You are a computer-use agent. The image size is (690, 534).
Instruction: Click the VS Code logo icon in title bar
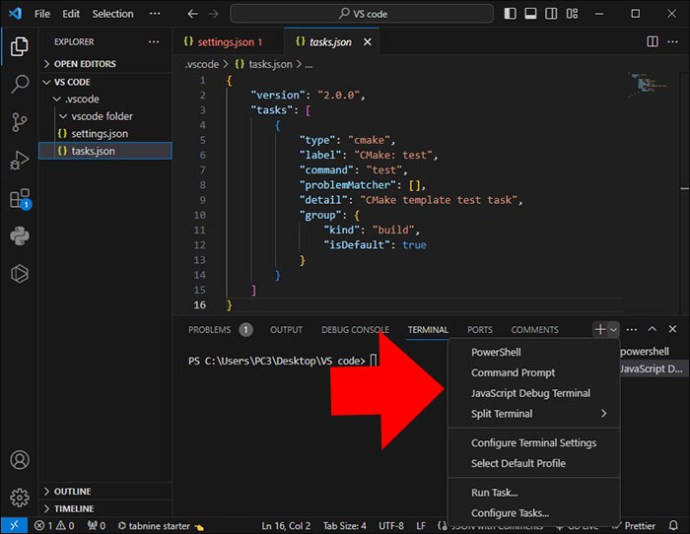click(x=15, y=14)
